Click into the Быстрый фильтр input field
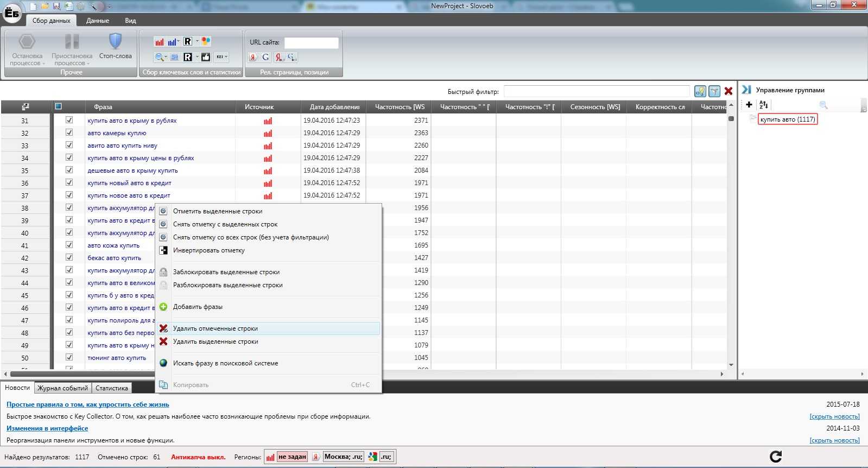This screenshot has height=468, width=868. pos(596,91)
